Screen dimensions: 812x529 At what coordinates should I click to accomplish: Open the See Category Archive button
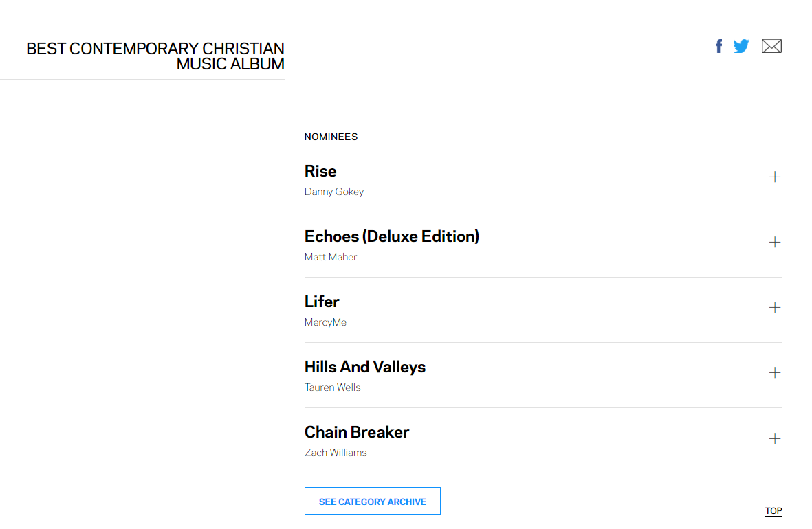pos(373,502)
